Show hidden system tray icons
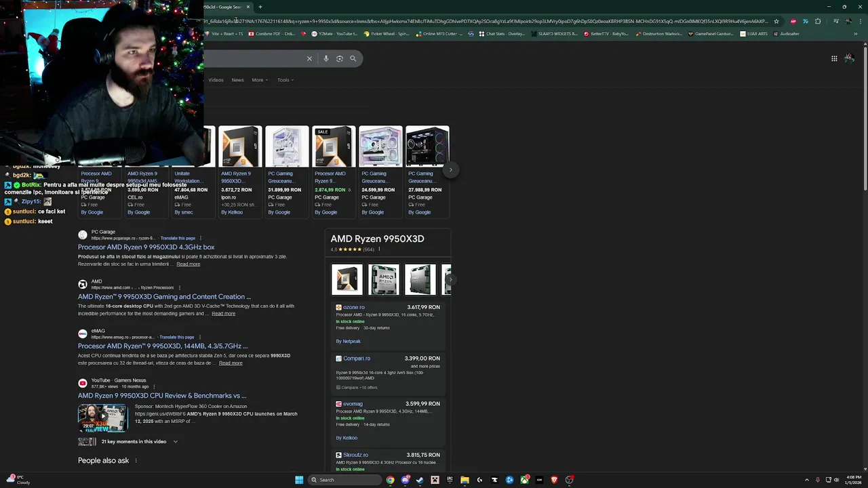The width and height of the screenshot is (868, 488). (x=806, y=480)
